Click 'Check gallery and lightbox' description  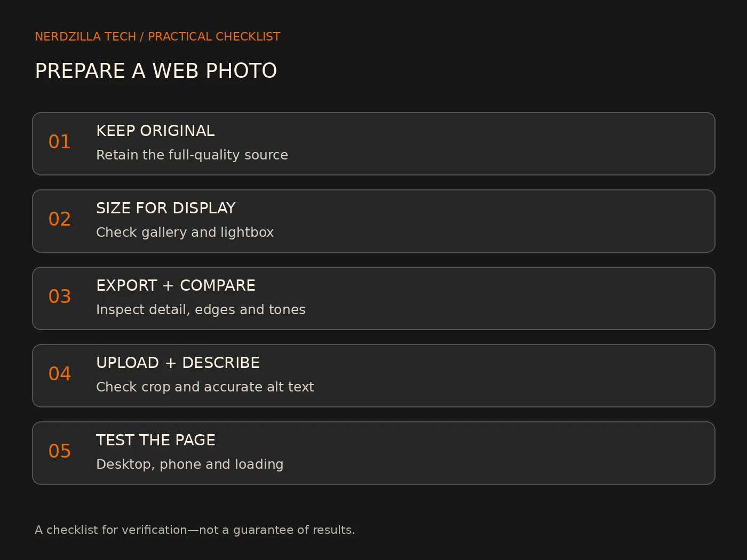pyautogui.click(x=185, y=232)
